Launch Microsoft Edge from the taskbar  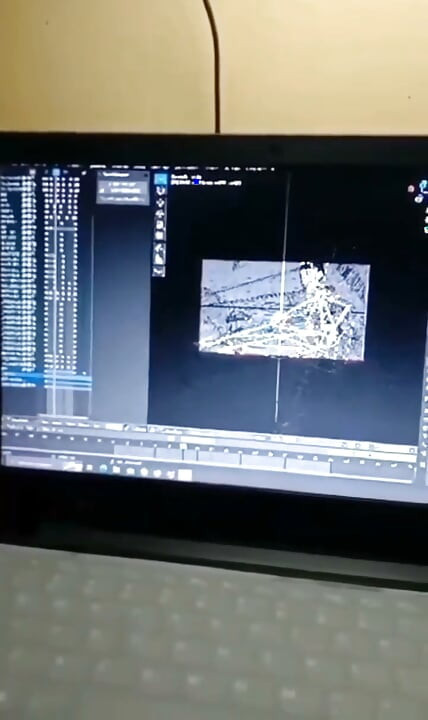(x=103, y=469)
